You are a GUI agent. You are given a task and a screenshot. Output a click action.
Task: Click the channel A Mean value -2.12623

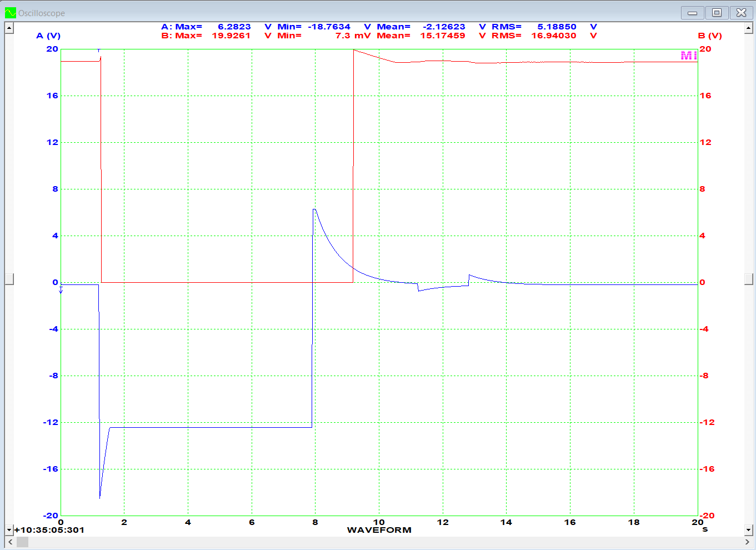click(x=444, y=27)
